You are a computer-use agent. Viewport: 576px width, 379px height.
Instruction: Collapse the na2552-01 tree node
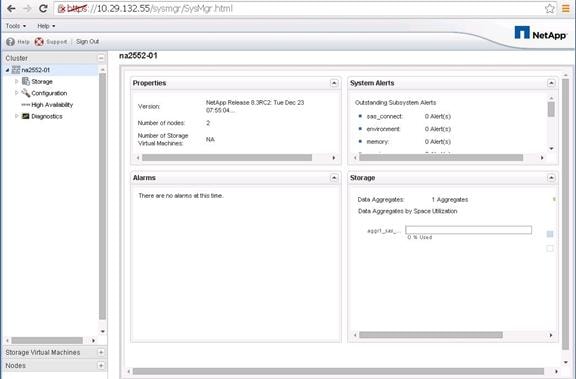pyautogui.click(x=7, y=70)
